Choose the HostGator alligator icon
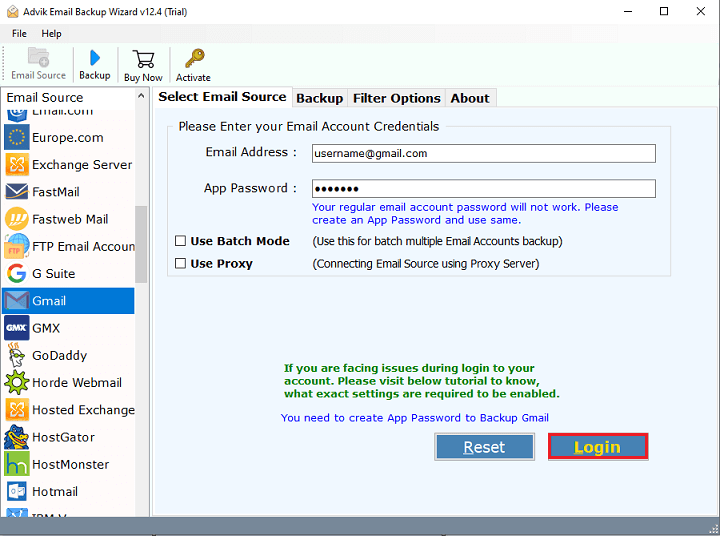 17,437
